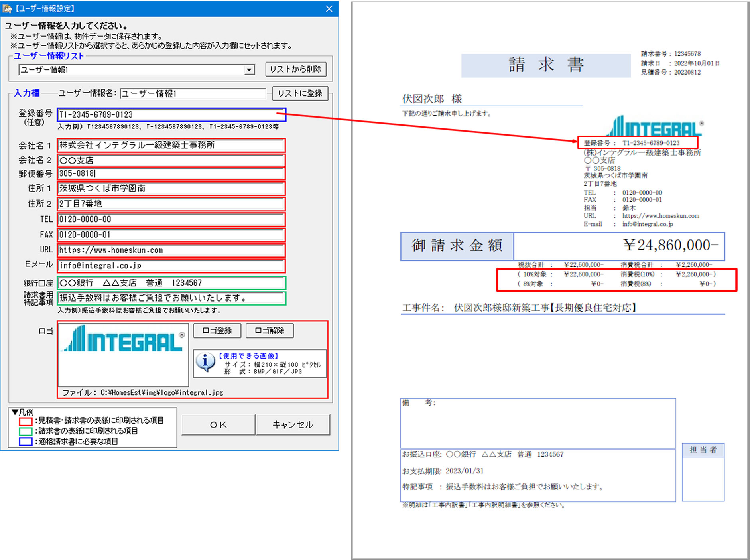The image size is (750, 560).
Task: Click the 請求番号 12345678 on the invoice
Action: point(671,54)
